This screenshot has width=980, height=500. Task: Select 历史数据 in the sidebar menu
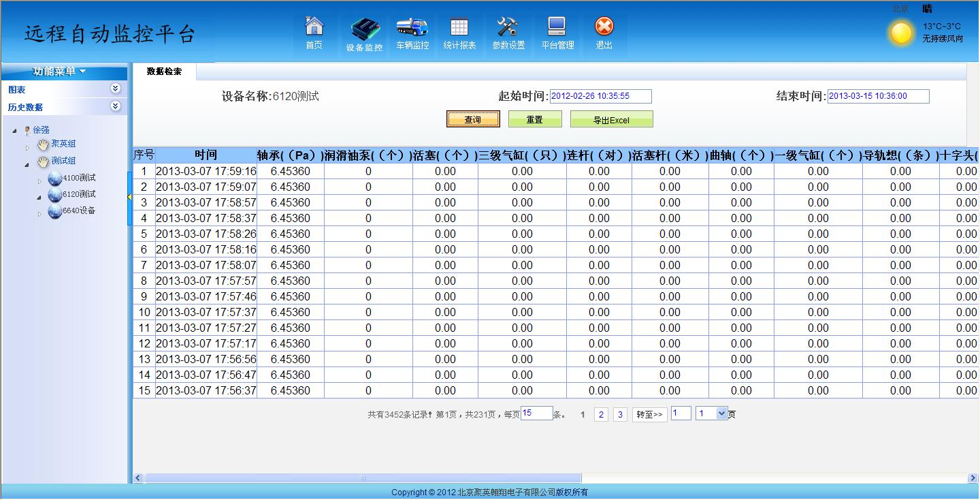click(26, 106)
